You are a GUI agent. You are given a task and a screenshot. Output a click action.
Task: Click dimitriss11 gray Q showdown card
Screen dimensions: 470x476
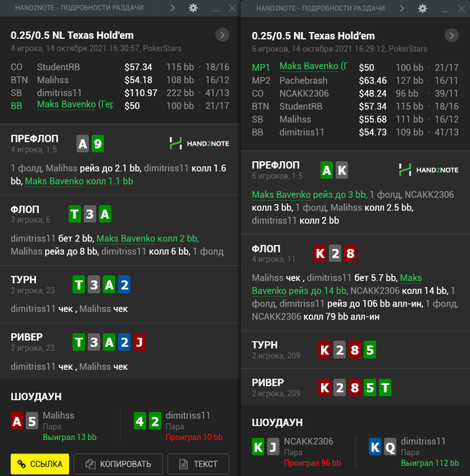pos(390,447)
